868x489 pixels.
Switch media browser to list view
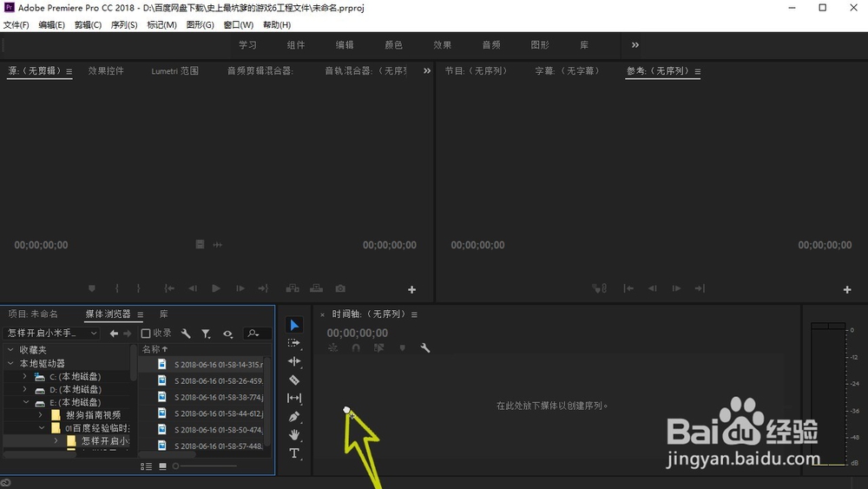146,466
